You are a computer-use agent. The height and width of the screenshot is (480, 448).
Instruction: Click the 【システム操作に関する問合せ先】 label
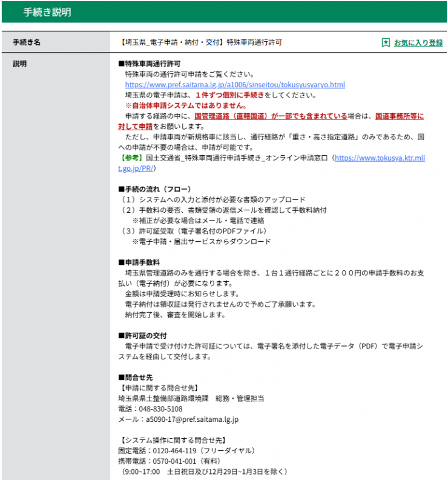(x=173, y=440)
